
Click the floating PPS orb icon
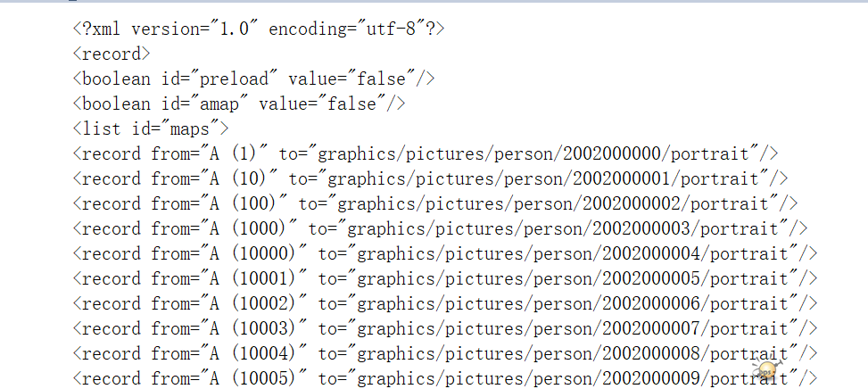point(767,369)
